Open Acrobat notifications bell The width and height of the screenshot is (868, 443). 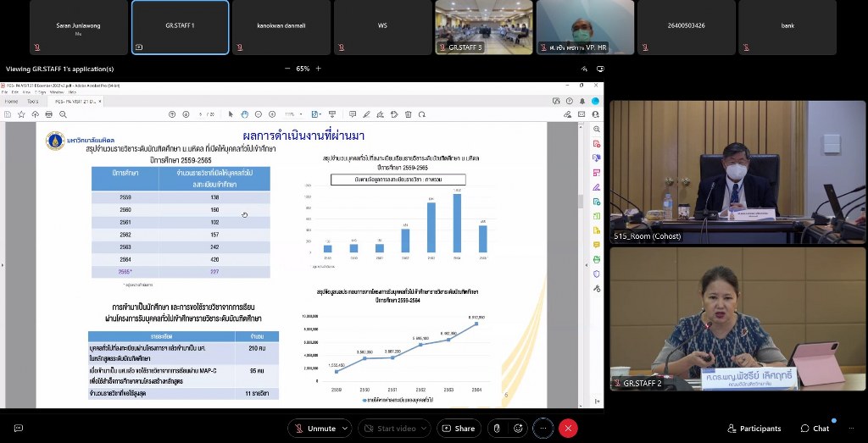[x=582, y=101]
